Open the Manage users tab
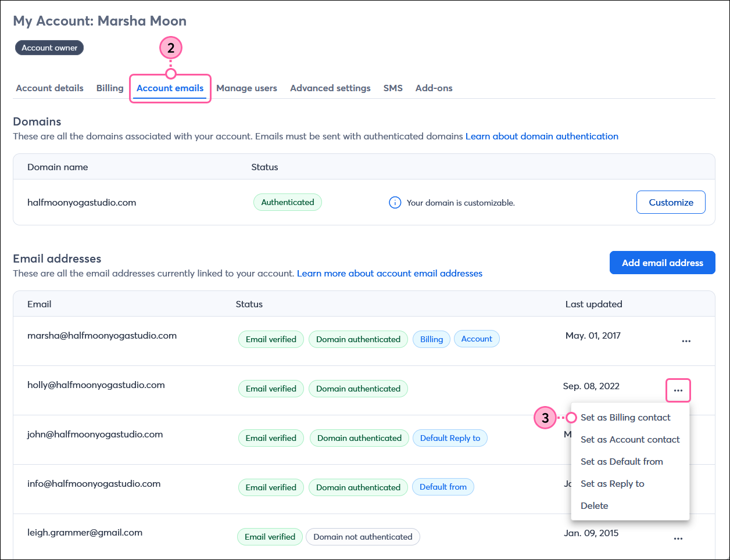Image resolution: width=730 pixels, height=560 pixels. (246, 88)
